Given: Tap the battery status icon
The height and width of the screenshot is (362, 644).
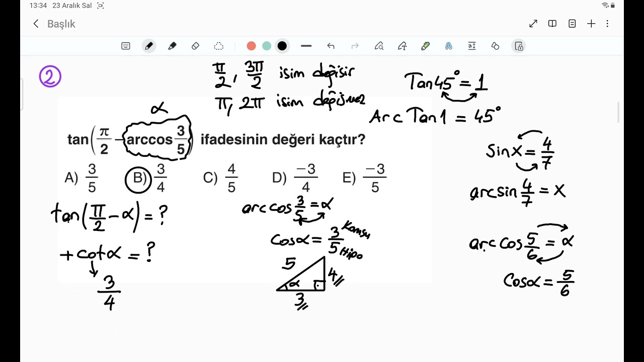Looking at the screenshot, I should pyautogui.click(x=613, y=6).
